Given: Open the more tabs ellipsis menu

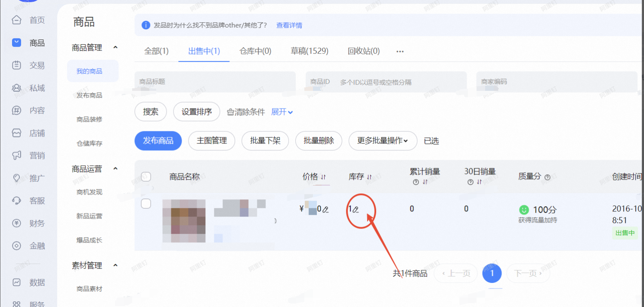Looking at the screenshot, I should tap(400, 51).
